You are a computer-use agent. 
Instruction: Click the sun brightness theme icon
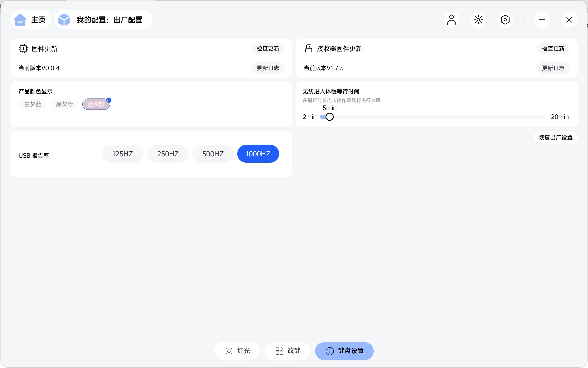[x=478, y=20]
